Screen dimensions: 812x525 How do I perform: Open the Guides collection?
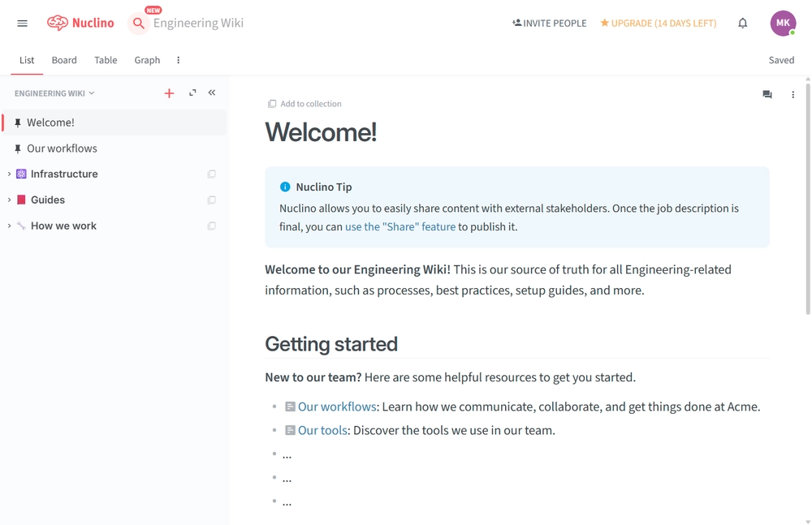[48, 200]
